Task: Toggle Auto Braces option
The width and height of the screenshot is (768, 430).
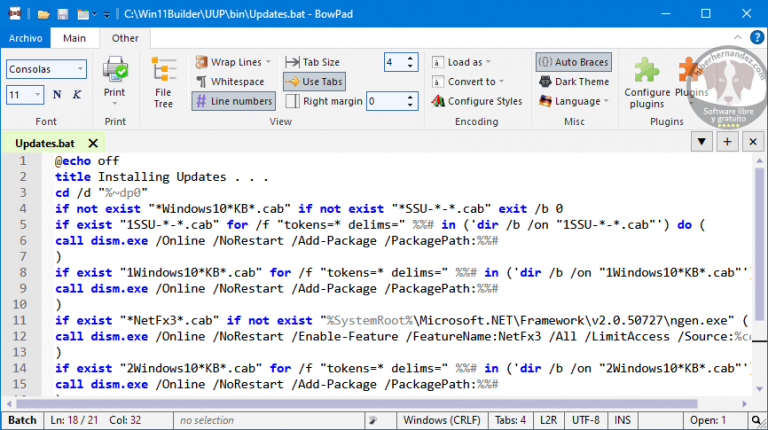Action: pyautogui.click(x=574, y=62)
